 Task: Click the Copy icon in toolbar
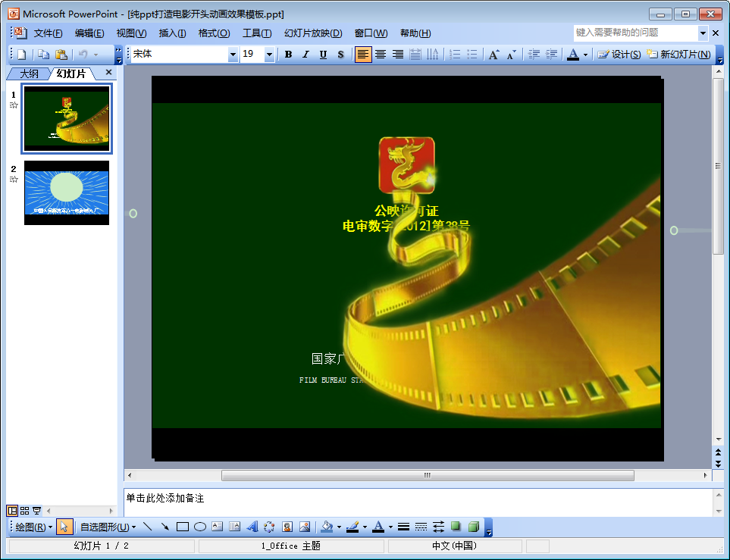pyautogui.click(x=43, y=55)
